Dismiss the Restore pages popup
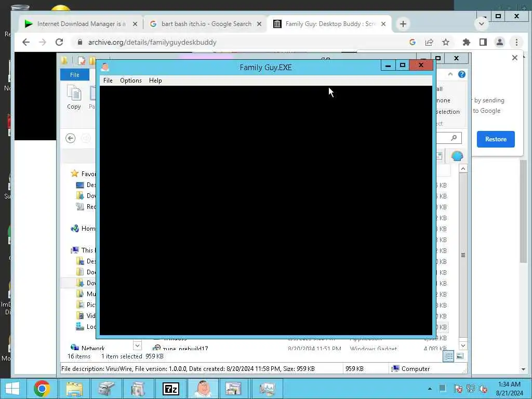Screen dimensions: 532x399 coord(515,58)
